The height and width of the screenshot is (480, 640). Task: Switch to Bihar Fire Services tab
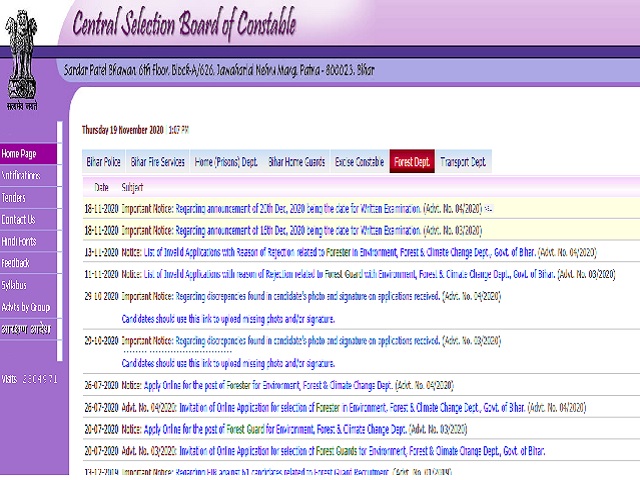click(x=158, y=162)
